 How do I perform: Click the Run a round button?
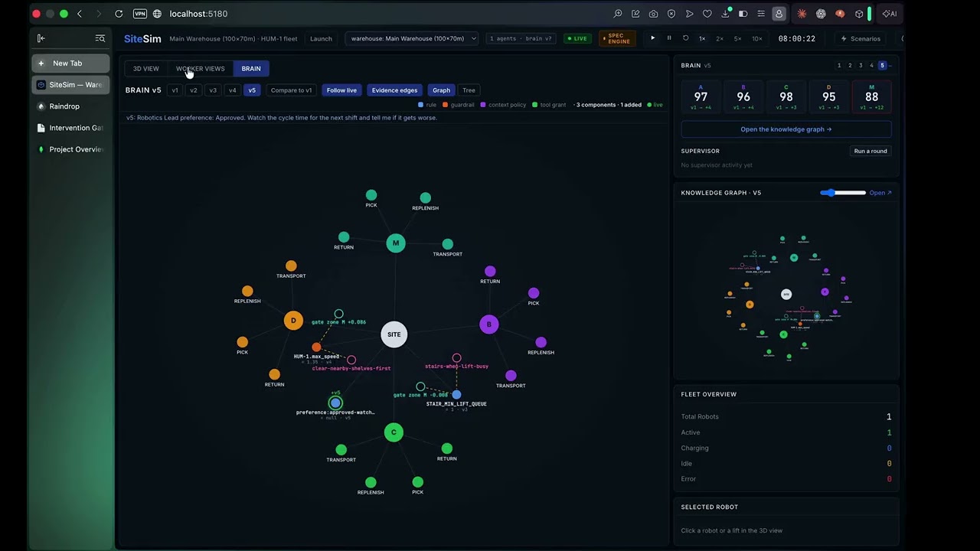pyautogui.click(x=871, y=151)
